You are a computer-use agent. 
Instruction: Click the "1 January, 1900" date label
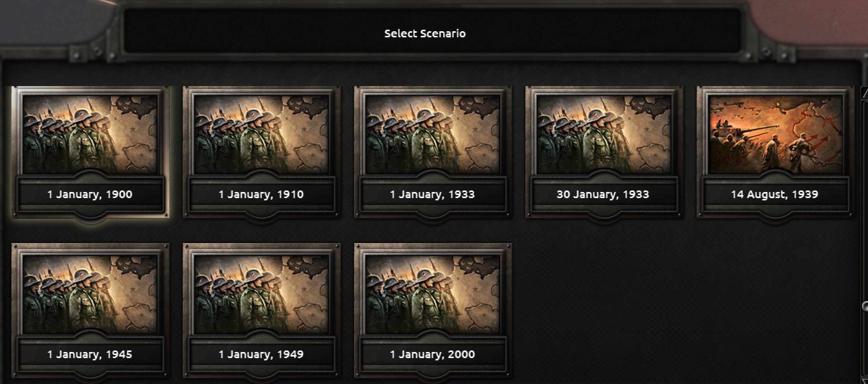90,195
